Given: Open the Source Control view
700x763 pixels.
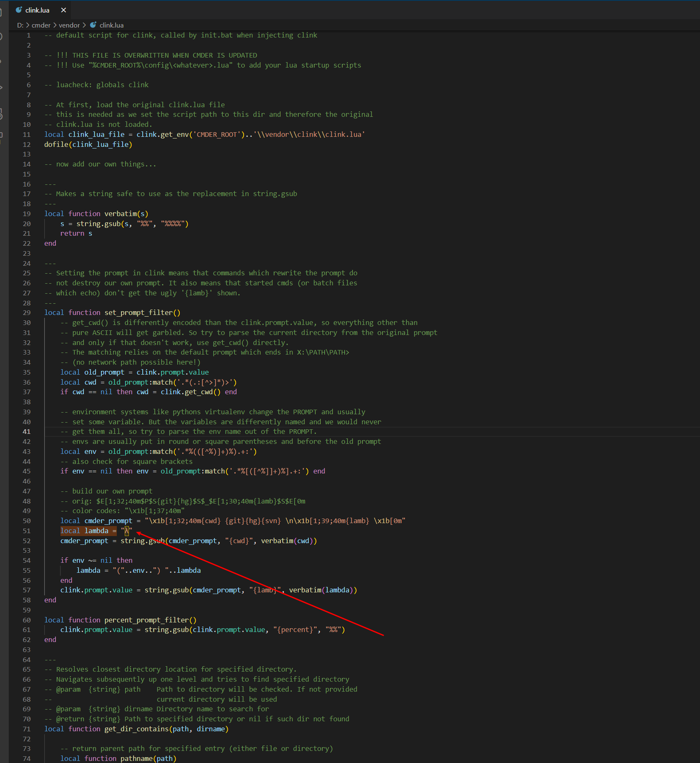Looking at the screenshot, I should coord(1,62).
